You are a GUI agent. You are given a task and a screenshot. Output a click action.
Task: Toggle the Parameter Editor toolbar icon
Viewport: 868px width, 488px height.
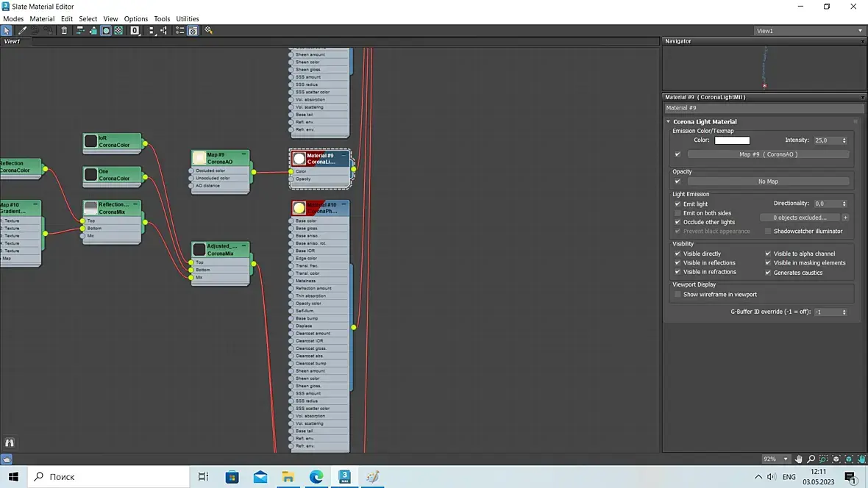click(193, 31)
